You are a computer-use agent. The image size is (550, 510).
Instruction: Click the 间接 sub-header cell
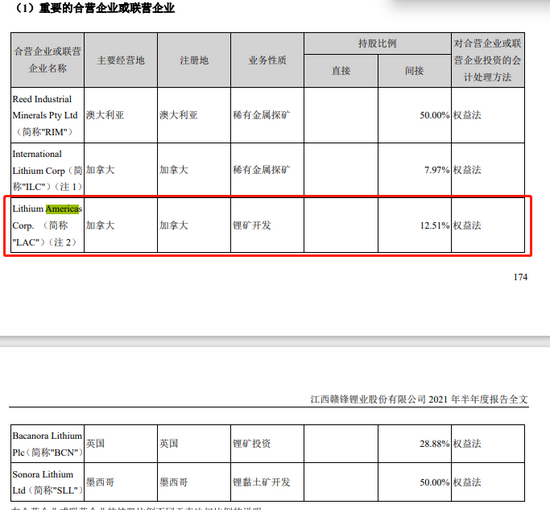coord(415,71)
